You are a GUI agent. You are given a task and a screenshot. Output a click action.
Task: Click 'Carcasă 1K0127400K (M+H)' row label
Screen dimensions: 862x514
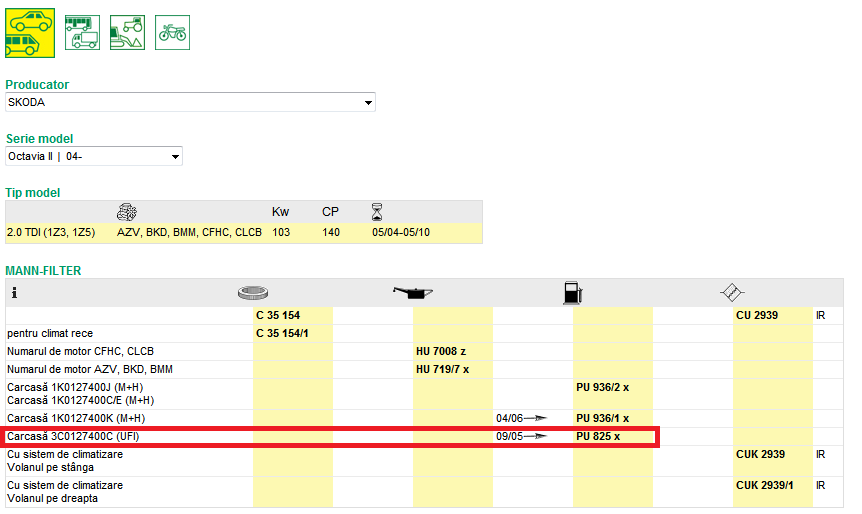pyautogui.click(x=76, y=418)
